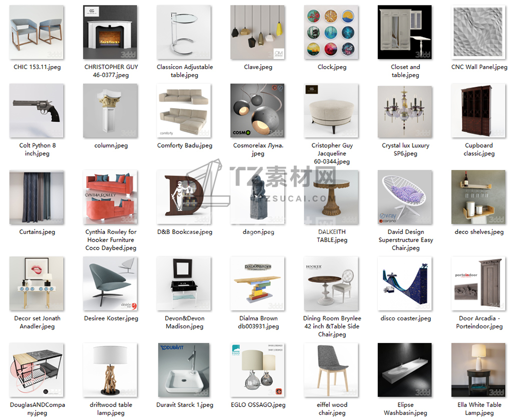518x420 pixels.
Task: Pick the D&B Bookcase thumbnail
Action: [184, 197]
